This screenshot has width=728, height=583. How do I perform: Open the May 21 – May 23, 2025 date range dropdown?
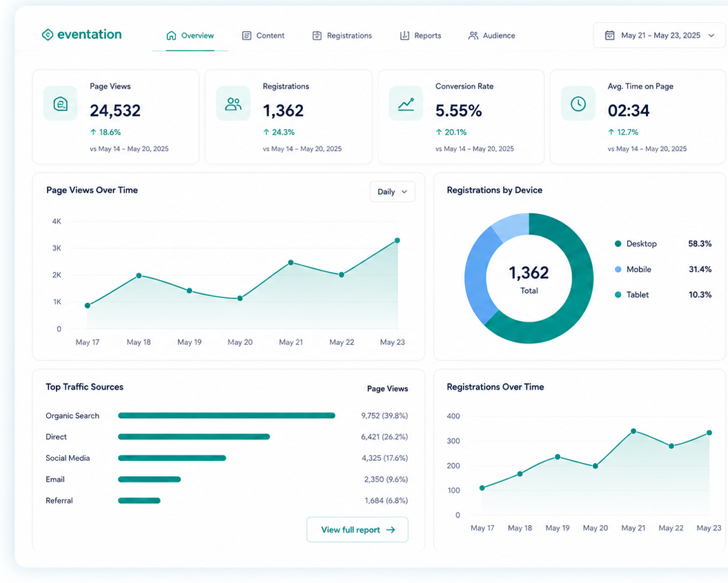click(659, 35)
